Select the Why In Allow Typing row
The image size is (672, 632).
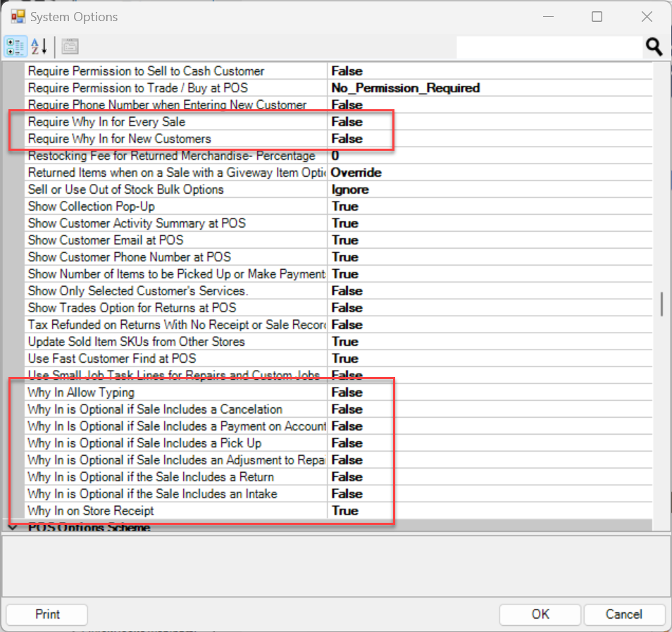click(176, 392)
